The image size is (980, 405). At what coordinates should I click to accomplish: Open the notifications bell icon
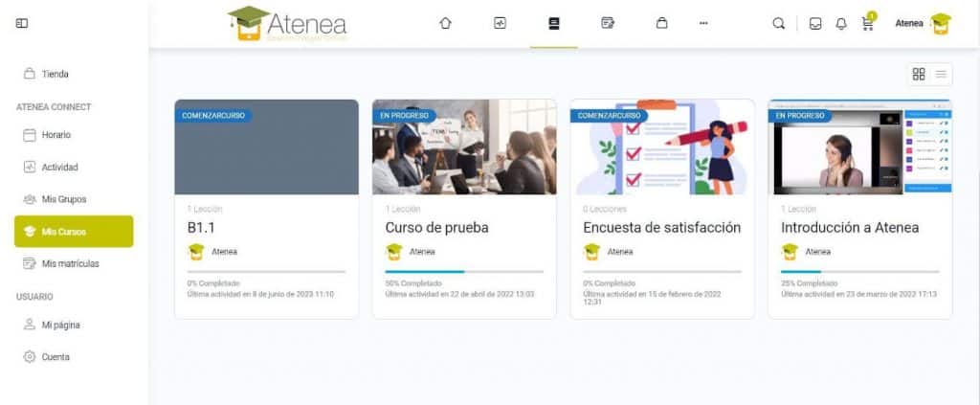(x=841, y=24)
